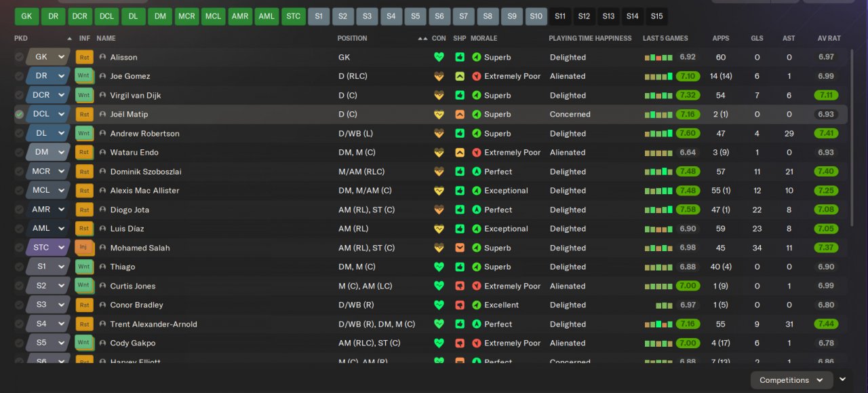Image resolution: width=868 pixels, height=393 pixels.
Task: Toggle selection check for Mohamed Salah row
Action: tap(19, 247)
